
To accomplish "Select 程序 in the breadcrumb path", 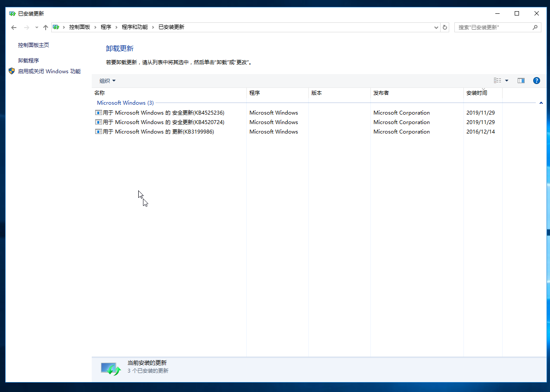I will (x=106, y=27).
